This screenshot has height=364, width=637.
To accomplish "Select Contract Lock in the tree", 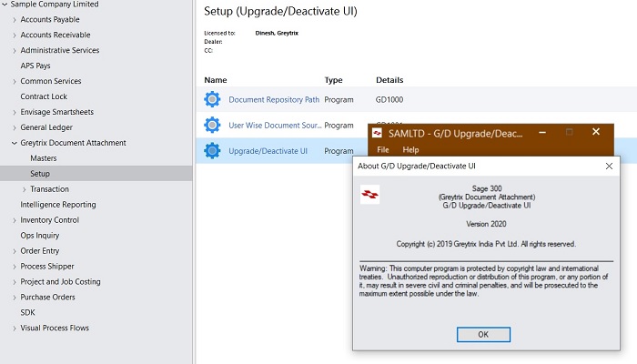I will click(44, 96).
